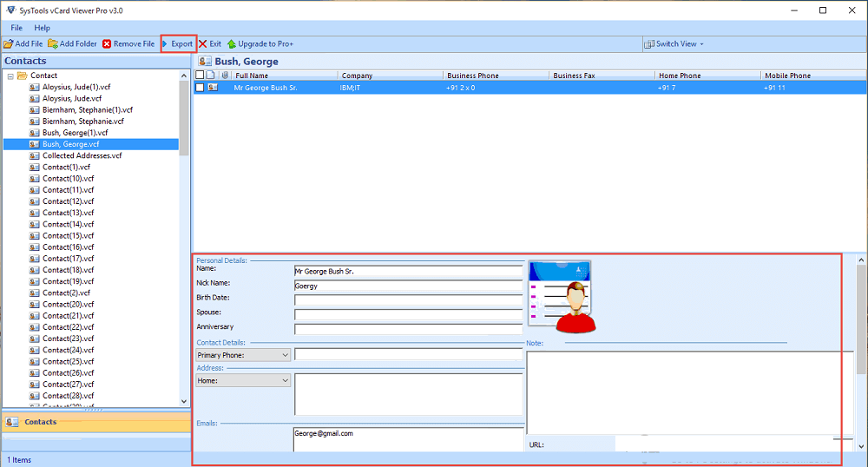Sort by the Business Phone column

(496, 76)
